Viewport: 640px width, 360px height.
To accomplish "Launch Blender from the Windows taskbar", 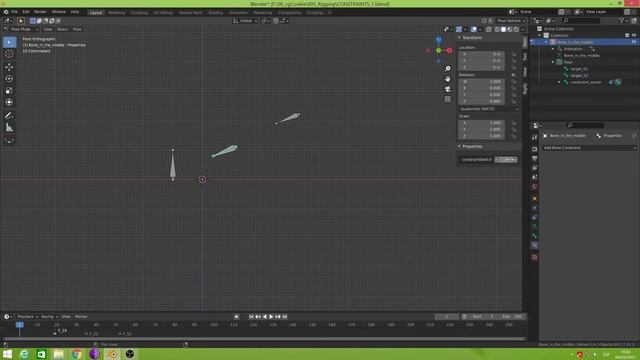I will pyautogui.click(x=112, y=354).
